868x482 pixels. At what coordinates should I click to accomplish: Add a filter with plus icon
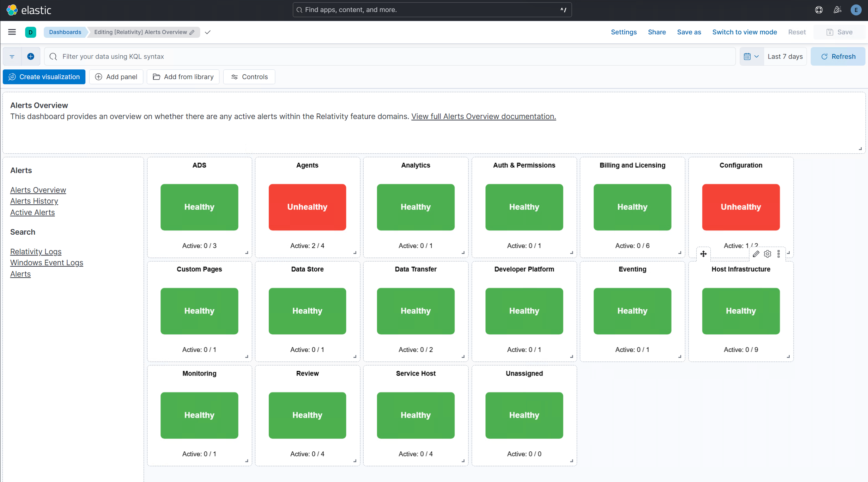pyautogui.click(x=31, y=56)
